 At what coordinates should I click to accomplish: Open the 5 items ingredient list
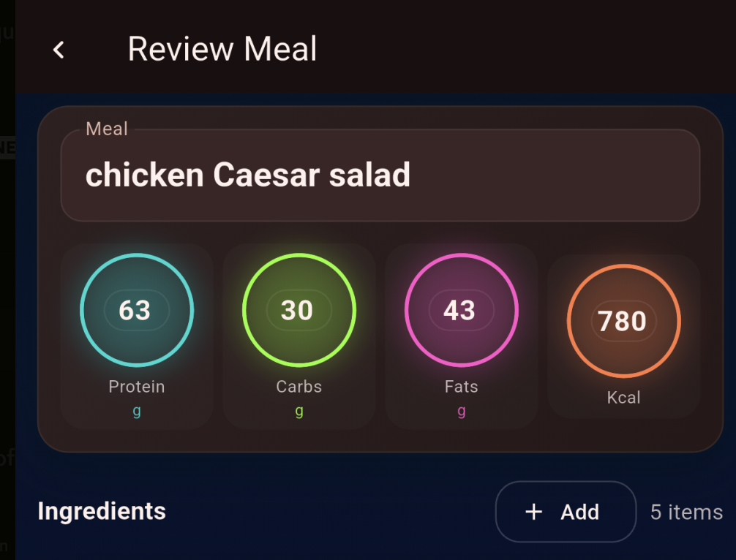685,512
